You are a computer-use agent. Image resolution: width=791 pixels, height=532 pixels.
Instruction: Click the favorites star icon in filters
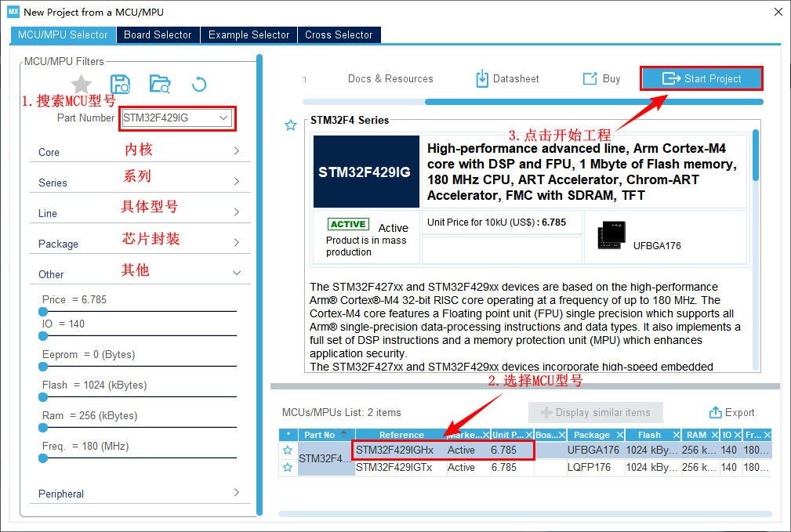[x=82, y=85]
